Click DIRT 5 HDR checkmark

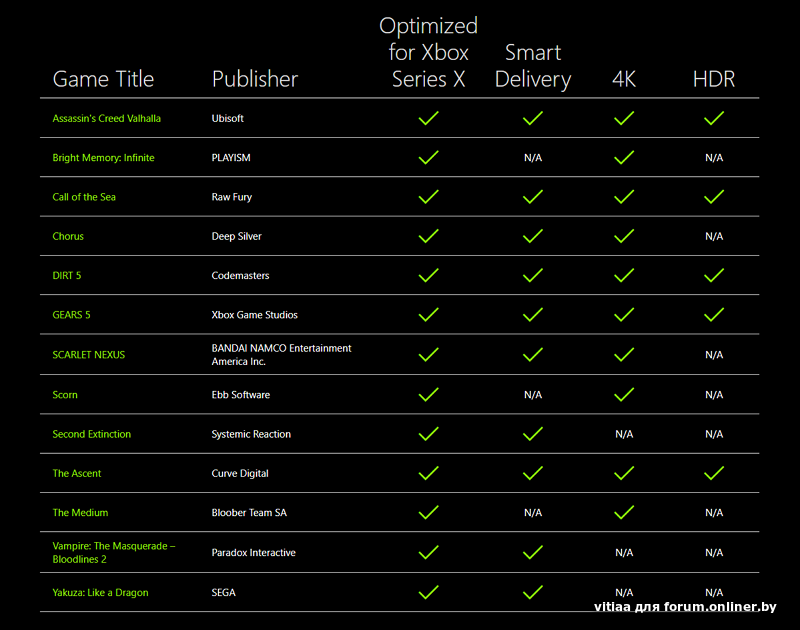click(714, 275)
